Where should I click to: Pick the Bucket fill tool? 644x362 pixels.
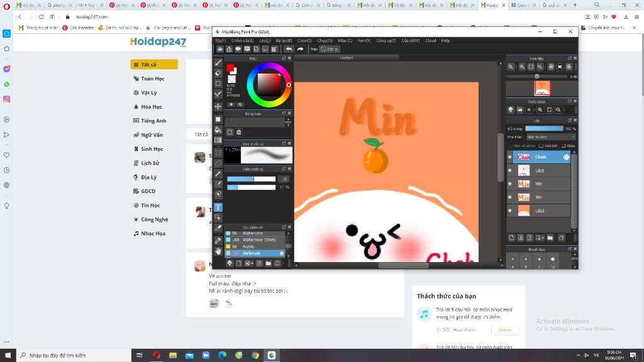click(218, 129)
